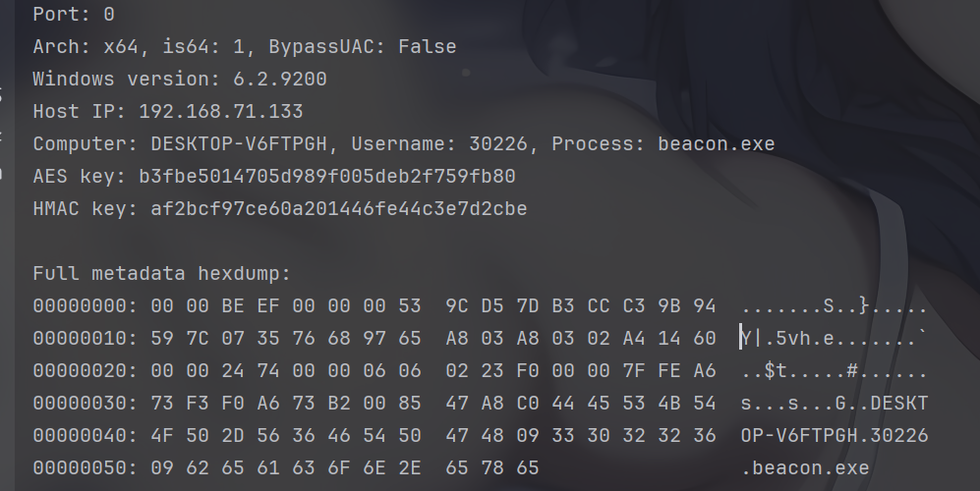Click the BypassUAC False value
This screenshot has height=491, width=980.
[428, 47]
